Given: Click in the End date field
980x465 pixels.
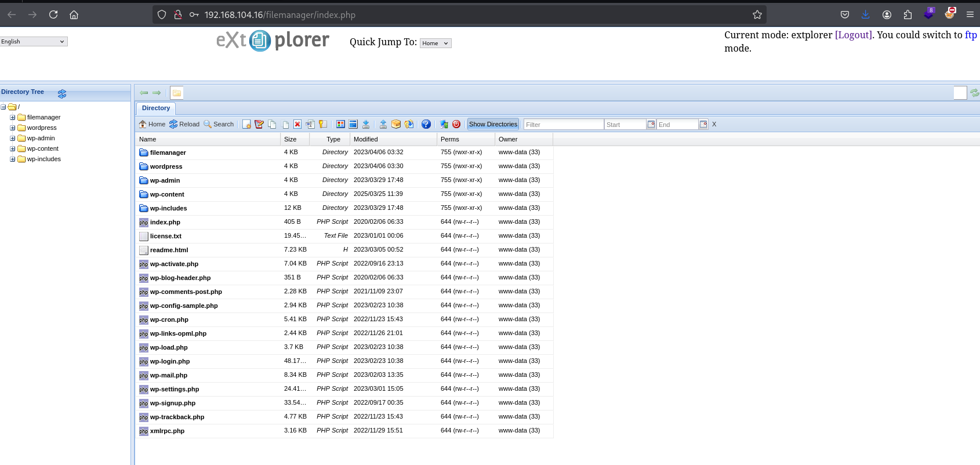Looking at the screenshot, I should pyautogui.click(x=677, y=124).
